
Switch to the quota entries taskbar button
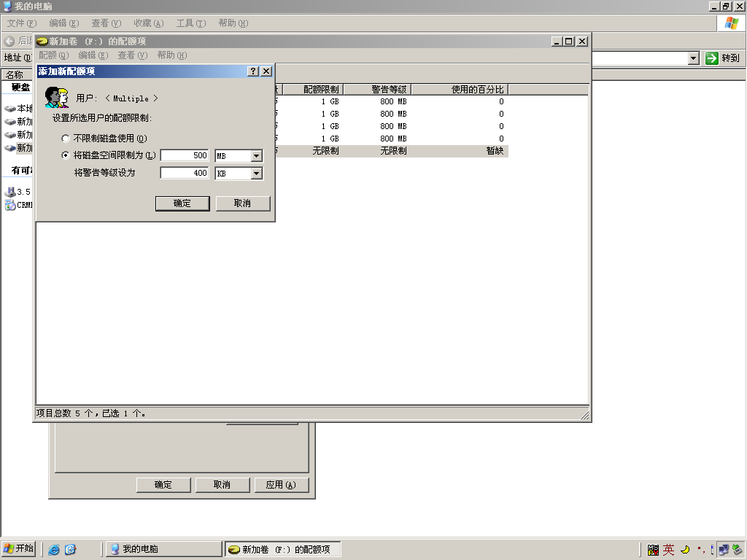click(x=283, y=549)
